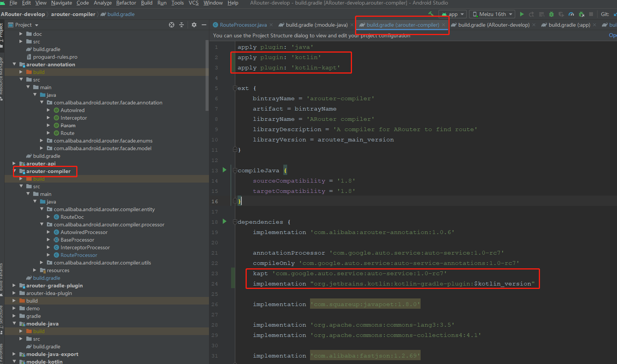Click the Project tree vertical scrollbar
Screen dimensions: 617x364
click(x=207, y=75)
